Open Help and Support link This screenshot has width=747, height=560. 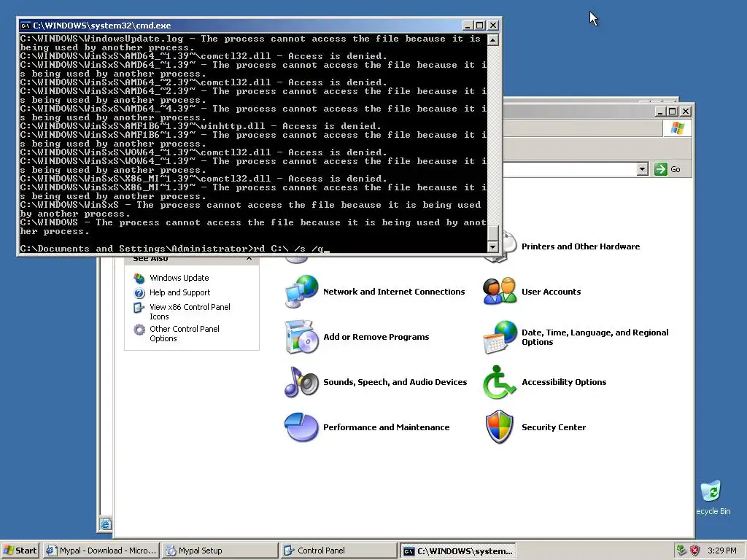point(179,292)
